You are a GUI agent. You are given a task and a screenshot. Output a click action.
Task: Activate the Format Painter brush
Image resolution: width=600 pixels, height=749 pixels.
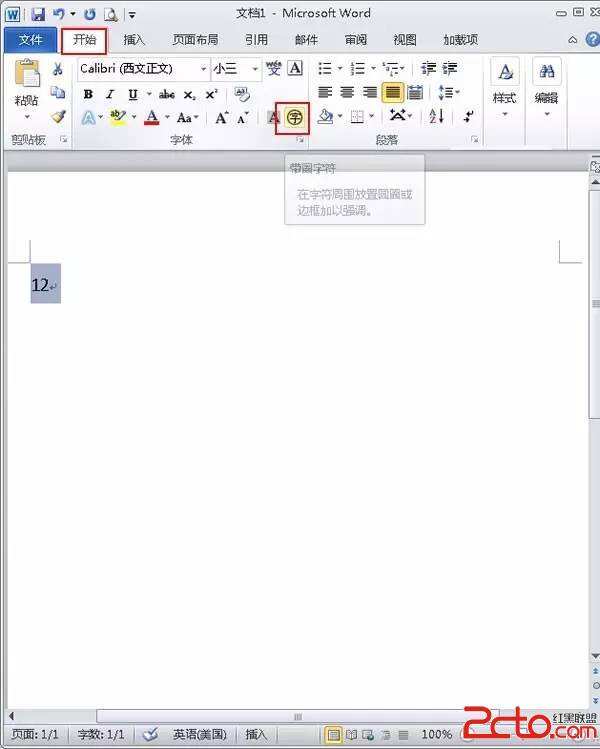(x=58, y=116)
